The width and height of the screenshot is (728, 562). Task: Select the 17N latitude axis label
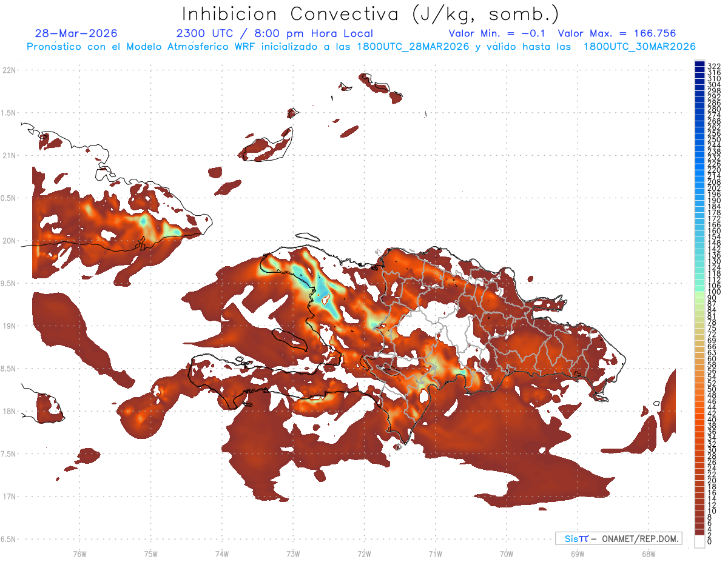click(x=10, y=497)
